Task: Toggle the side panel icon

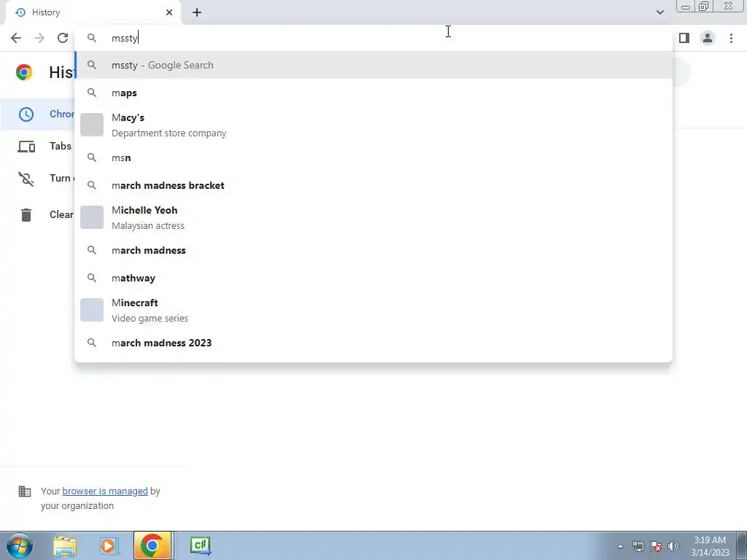Action: (684, 38)
